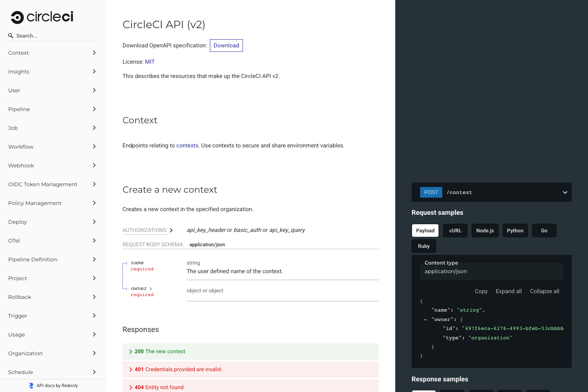Click Expand all above the JSON sample
The image size is (588, 392).
[x=508, y=291]
